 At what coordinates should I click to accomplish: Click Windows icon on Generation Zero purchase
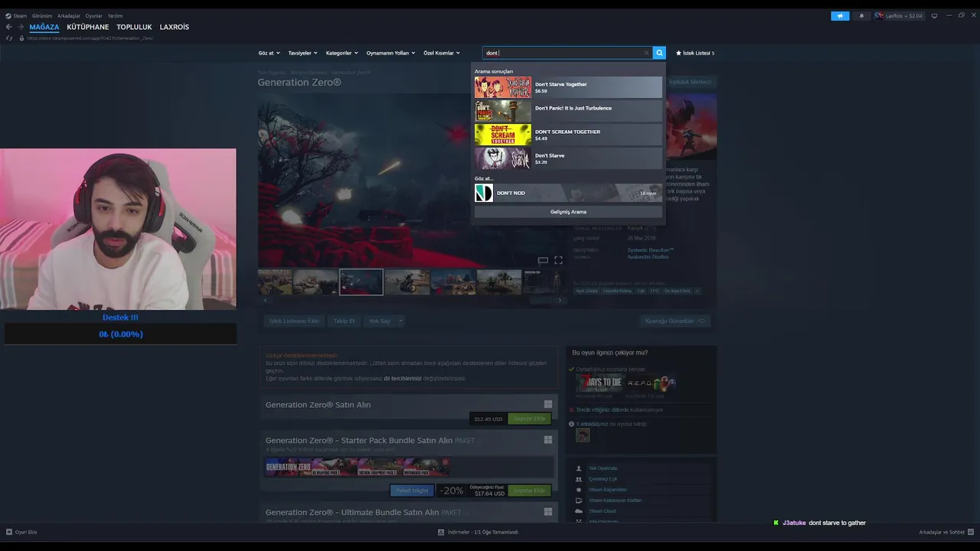(548, 404)
